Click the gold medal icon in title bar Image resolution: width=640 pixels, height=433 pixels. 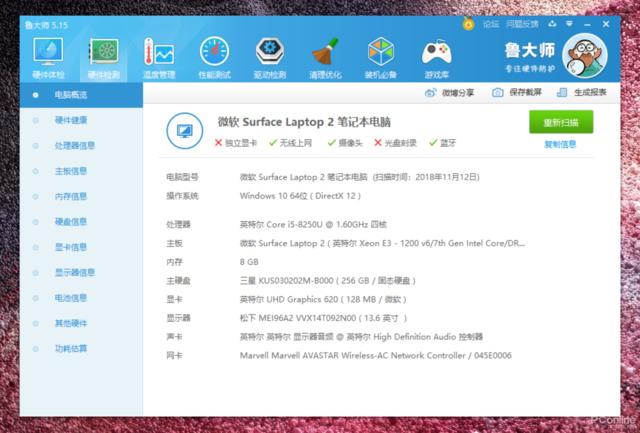468,22
